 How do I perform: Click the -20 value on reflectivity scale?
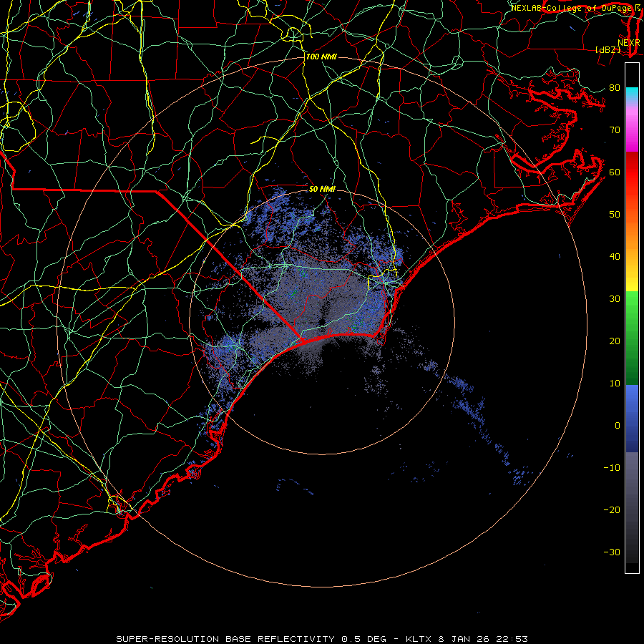point(612,510)
